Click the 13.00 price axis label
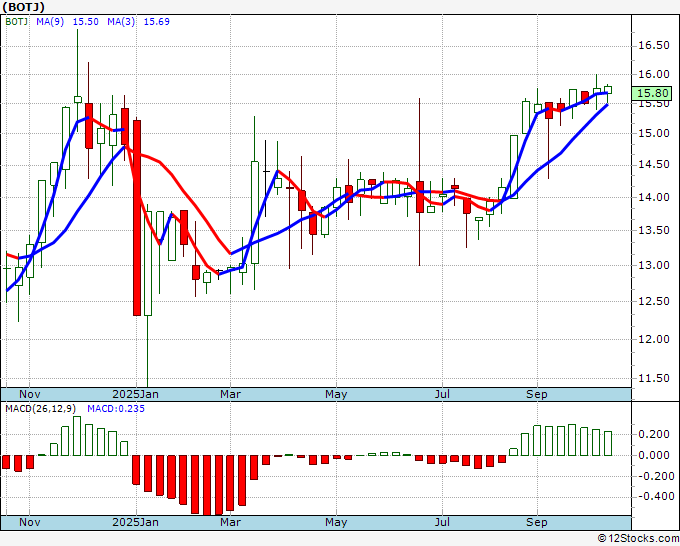This screenshot has width=680, height=546. pos(654,265)
